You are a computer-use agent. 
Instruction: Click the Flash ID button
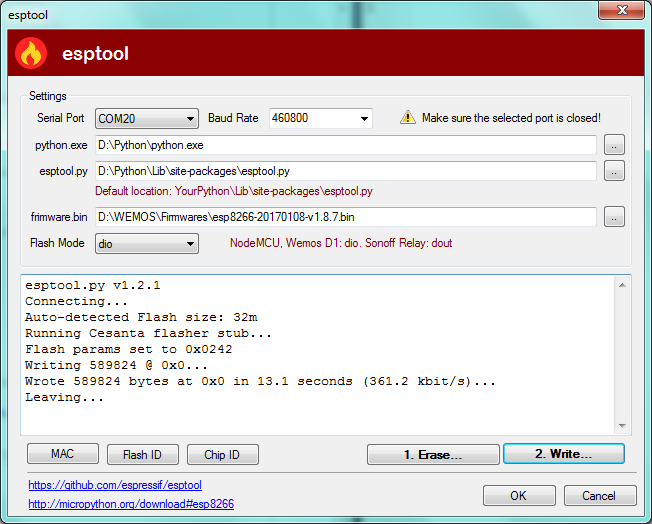143,455
